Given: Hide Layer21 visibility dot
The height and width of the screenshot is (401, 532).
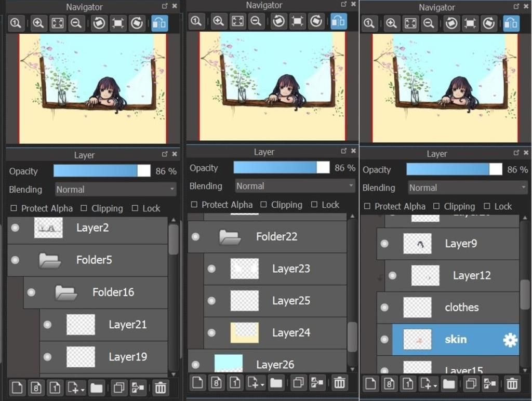Looking at the screenshot, I should [x=47, y=325].
